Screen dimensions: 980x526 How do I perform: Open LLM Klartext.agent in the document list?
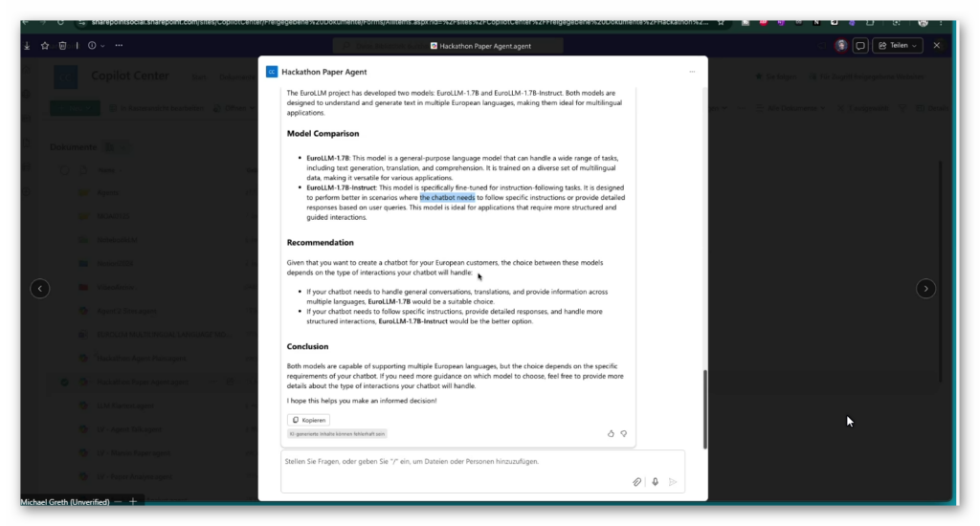pos(125,405)
